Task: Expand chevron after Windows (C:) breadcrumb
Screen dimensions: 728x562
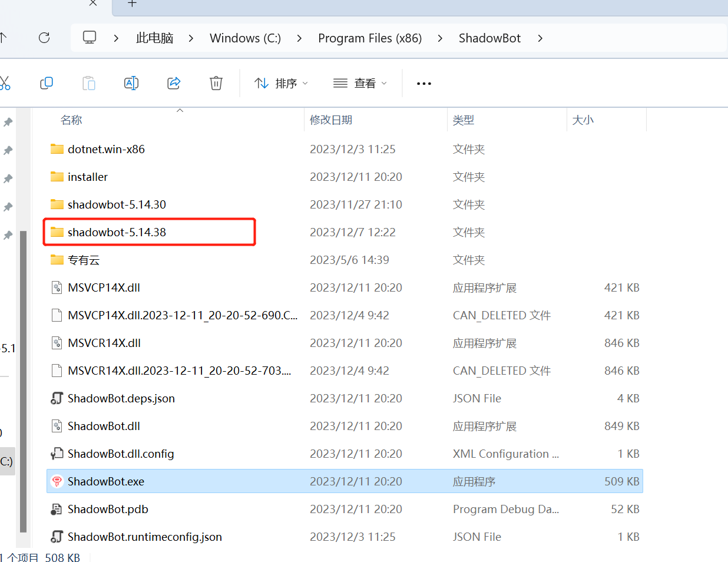Action: (299, 38)
